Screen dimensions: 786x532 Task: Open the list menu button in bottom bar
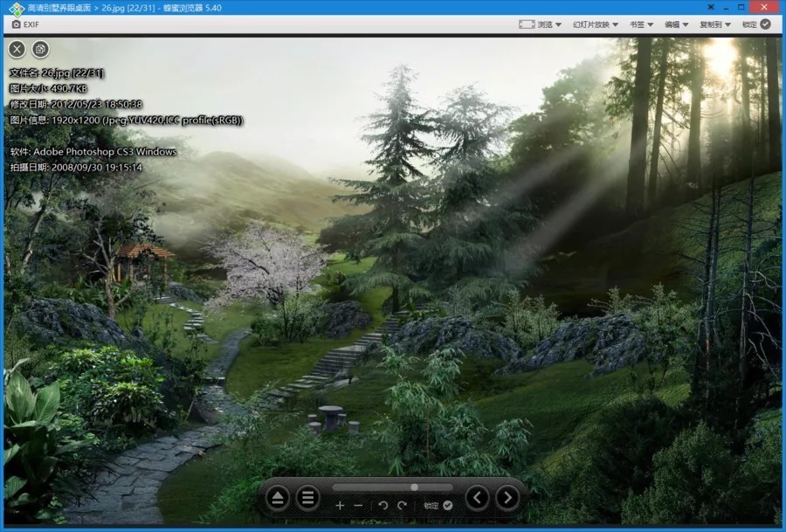point(307,498)
